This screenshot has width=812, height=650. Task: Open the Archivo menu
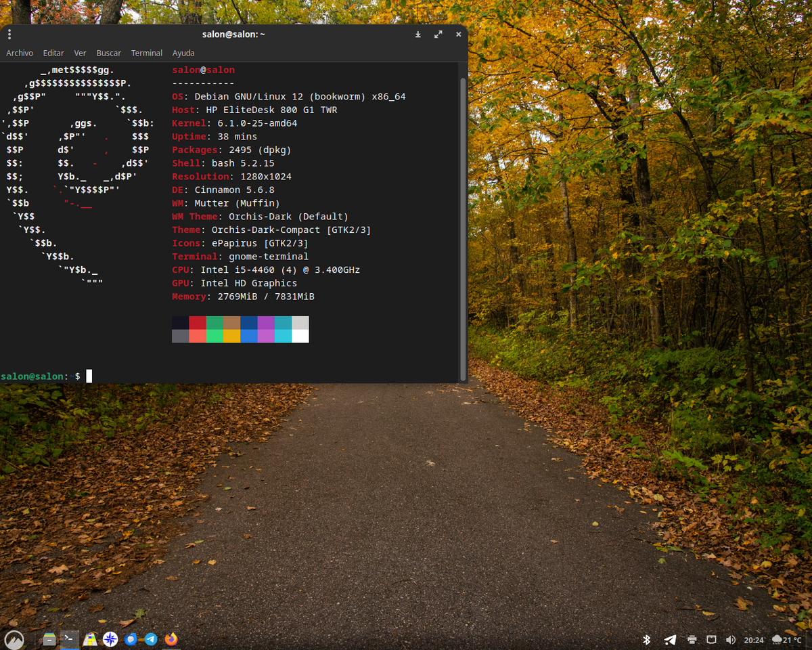pos(20,53)
